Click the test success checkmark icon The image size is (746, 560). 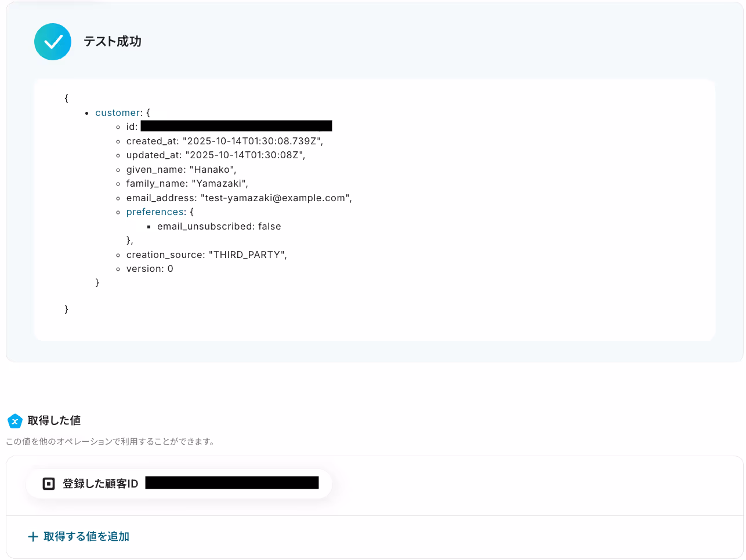click(x=53, y=42)
